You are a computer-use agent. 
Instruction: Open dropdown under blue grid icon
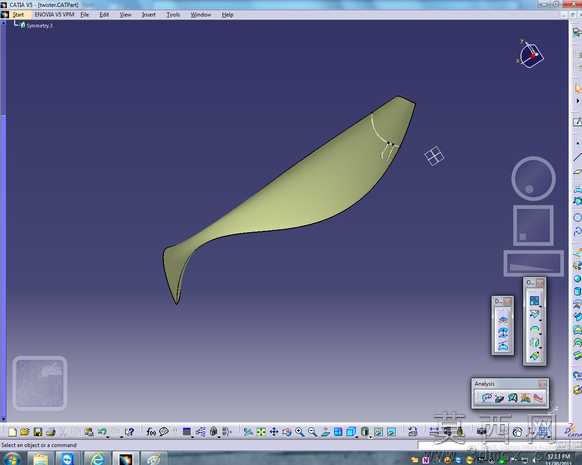[540, 306]
